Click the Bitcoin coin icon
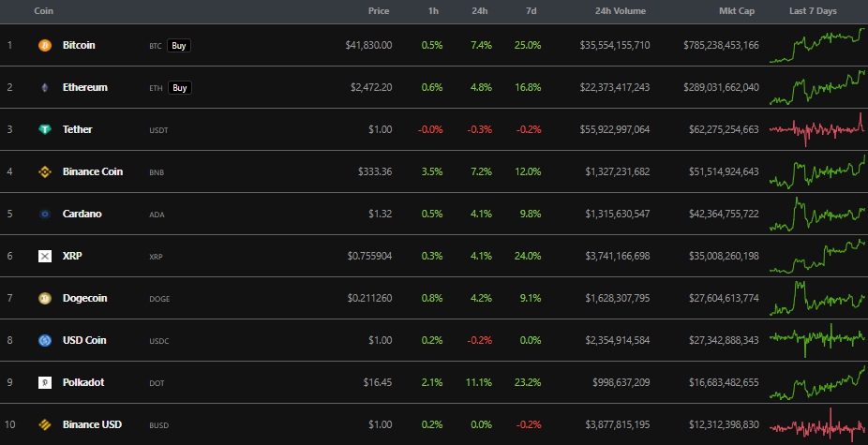868x445 pixels. tap(44, 45)
